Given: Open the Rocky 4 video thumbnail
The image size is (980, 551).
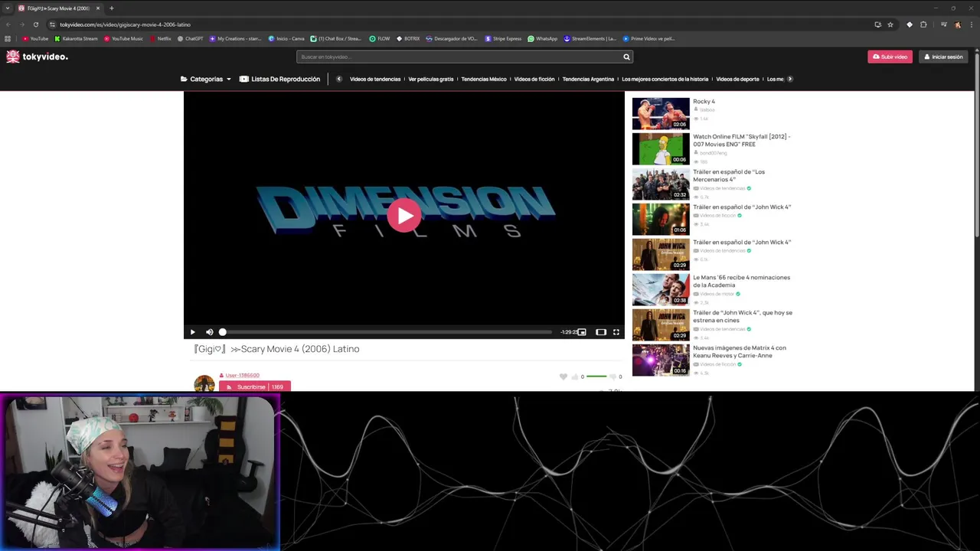Looking at the screenshot, I should coord(661,113).
